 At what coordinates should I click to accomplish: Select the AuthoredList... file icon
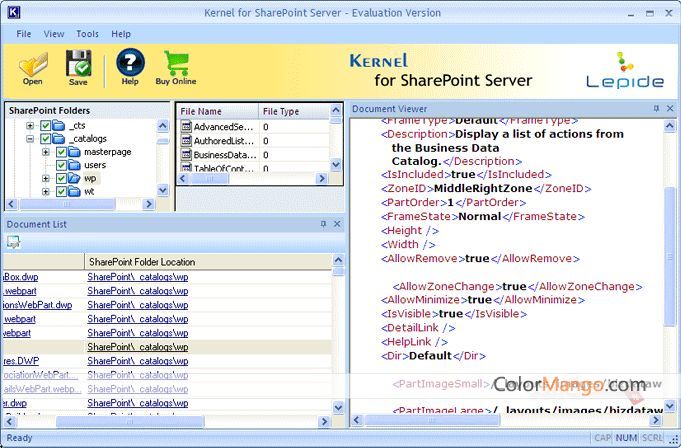[186, 141]
